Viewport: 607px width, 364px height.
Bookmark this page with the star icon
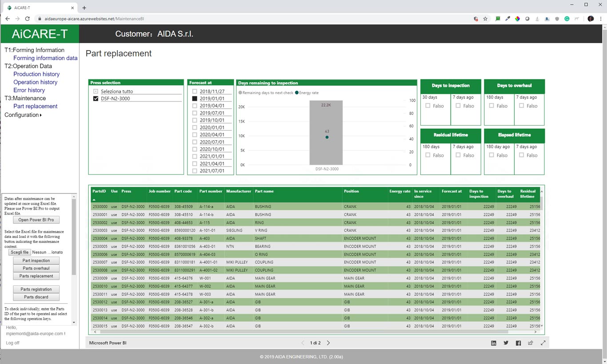click(485, 19)
